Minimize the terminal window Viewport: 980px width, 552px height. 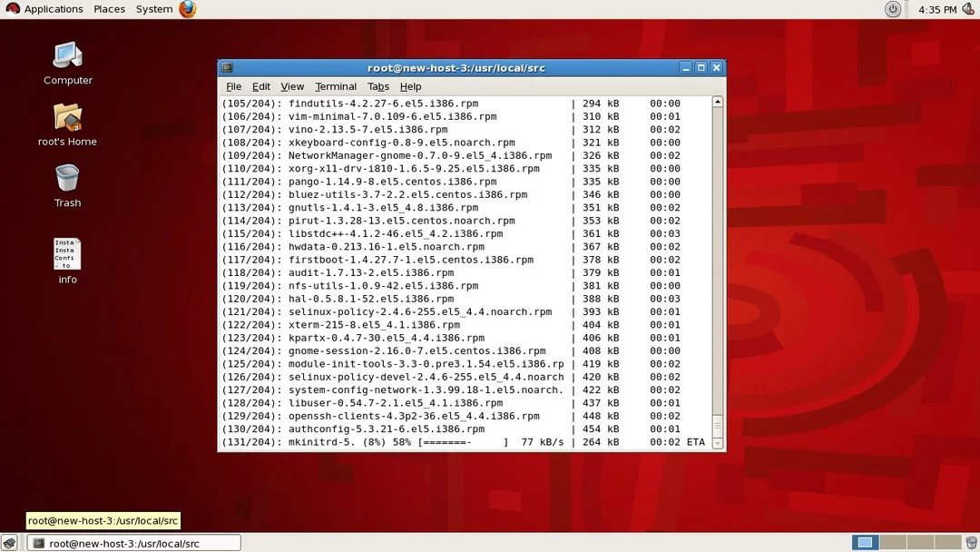pos(686,67)
